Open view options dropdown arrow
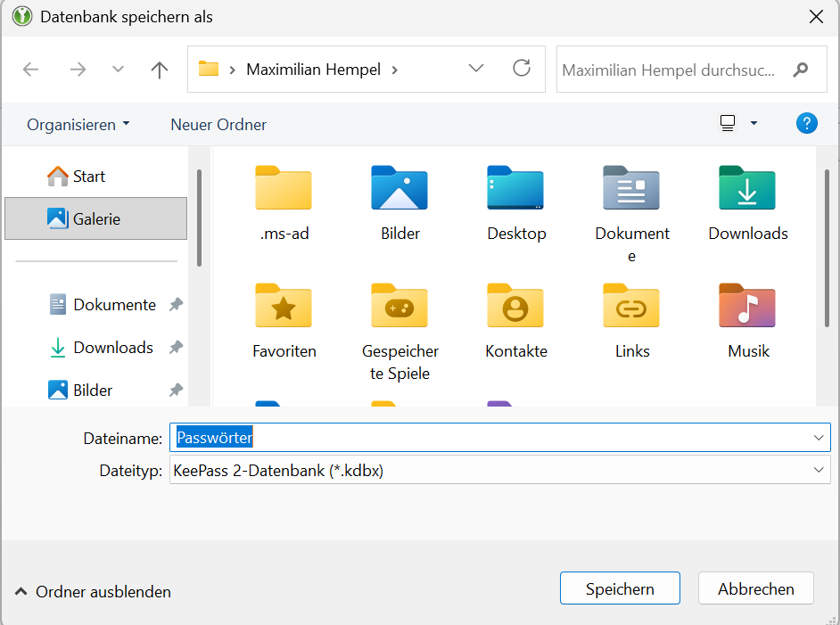This screenshot has height=625, width=840. [754, 124]
